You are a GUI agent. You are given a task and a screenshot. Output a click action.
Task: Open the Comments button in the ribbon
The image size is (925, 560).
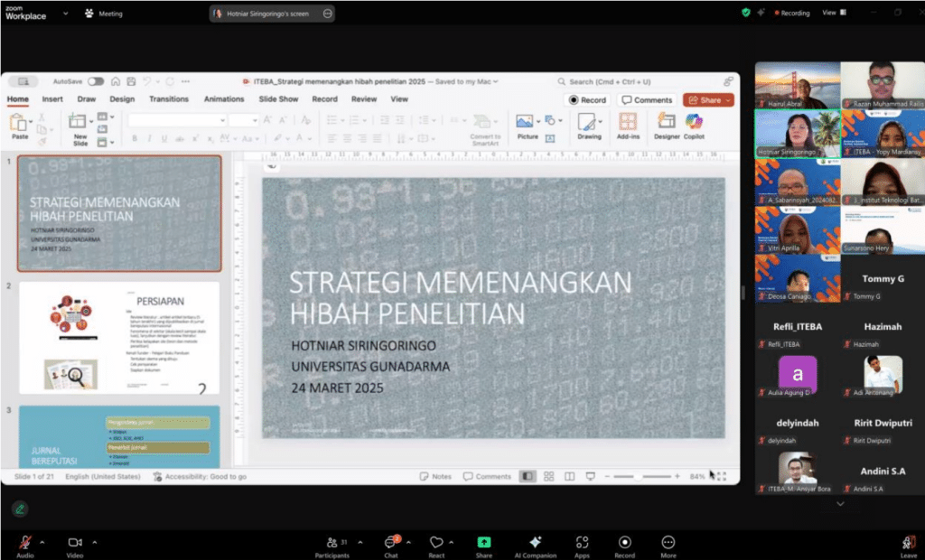click(x=647, y=99)
